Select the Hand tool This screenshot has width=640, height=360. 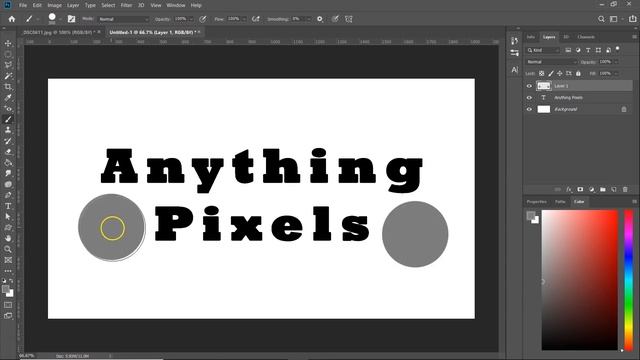(8, 238)
